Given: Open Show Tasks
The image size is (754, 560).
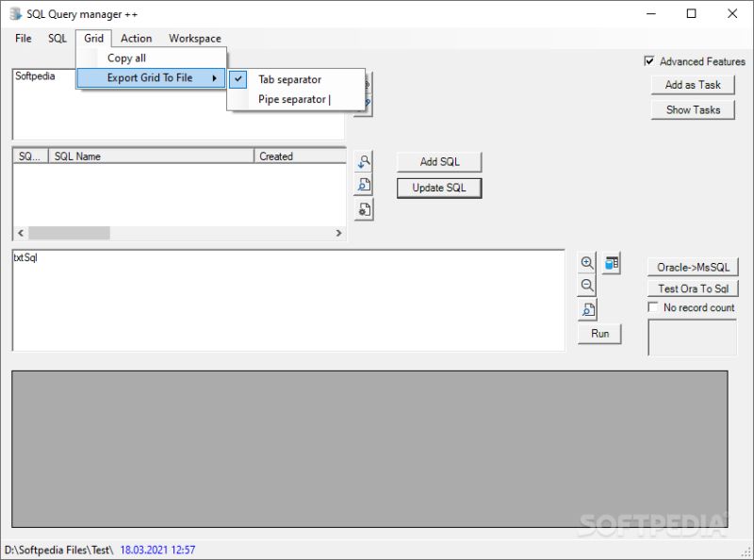Looking at the screenshot, I should tap(693, 109).
